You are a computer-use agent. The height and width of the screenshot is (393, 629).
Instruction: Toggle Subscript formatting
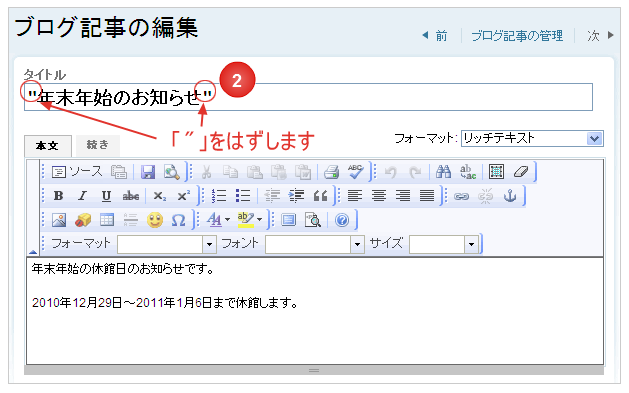(x=159, y=196)
